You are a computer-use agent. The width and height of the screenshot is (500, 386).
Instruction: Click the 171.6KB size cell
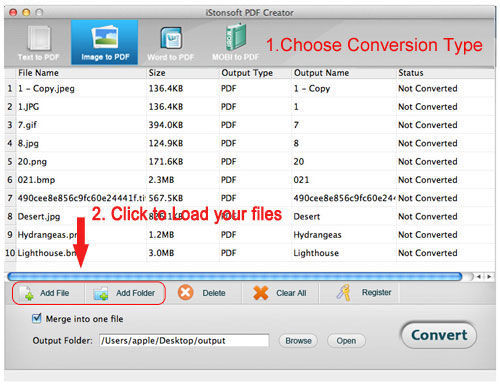[166, 162]
